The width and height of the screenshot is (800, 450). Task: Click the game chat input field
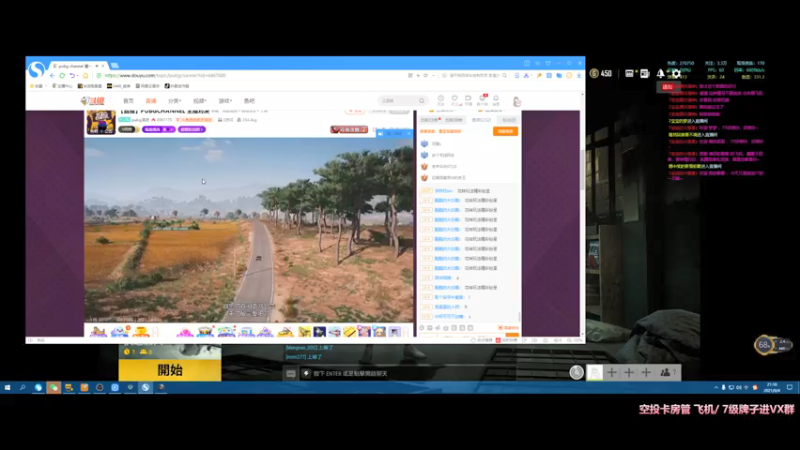coord(408,373)
